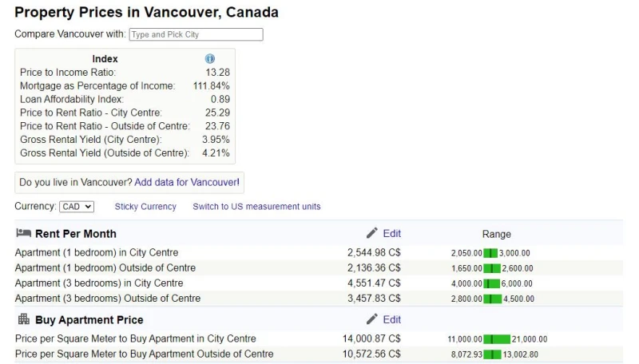Click the Rent Per Month heading
Image resolution: width=639 pixels, height=364 pixels.
coord(76,234)
